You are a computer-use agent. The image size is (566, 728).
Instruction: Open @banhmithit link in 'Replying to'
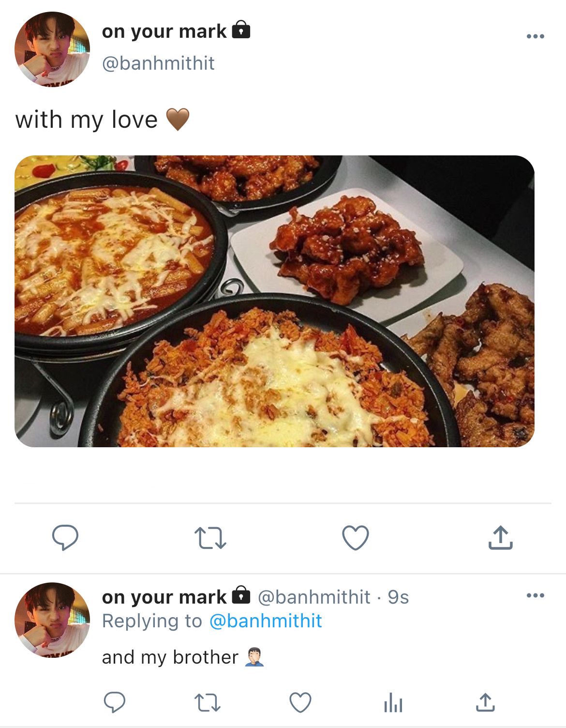pos(266,621)
